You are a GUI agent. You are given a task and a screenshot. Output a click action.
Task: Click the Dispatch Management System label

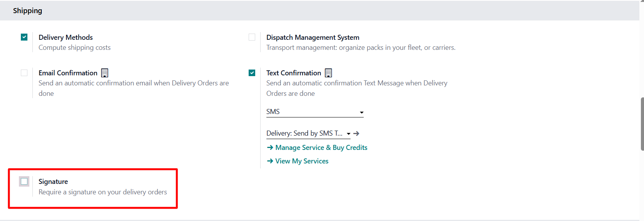[313, 37]
